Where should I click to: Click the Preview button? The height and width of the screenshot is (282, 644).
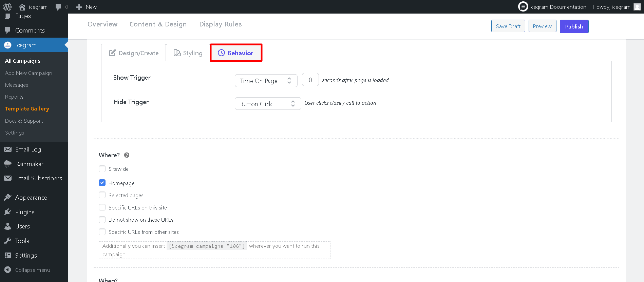point(542,26)
